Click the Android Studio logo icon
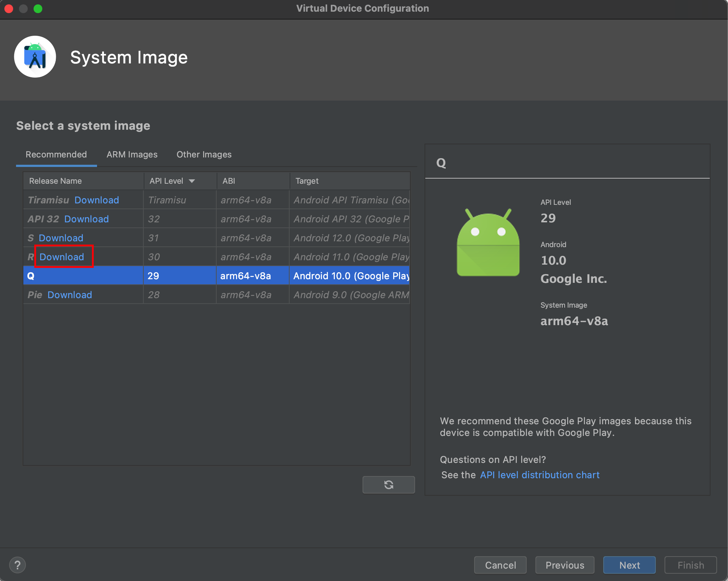 coord(35,57)
